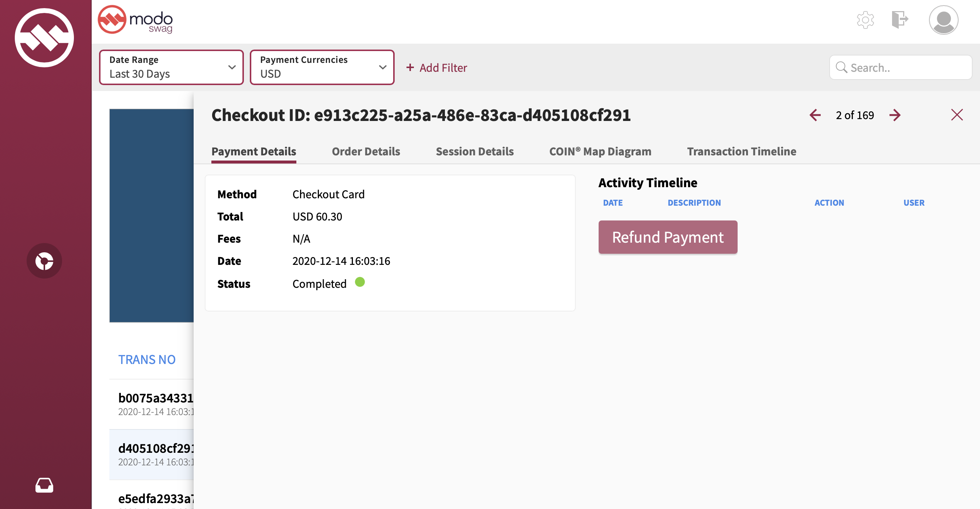Select the COIN Map Diagram tab
Screen dimensions: 980x509
tap(600, 152)
